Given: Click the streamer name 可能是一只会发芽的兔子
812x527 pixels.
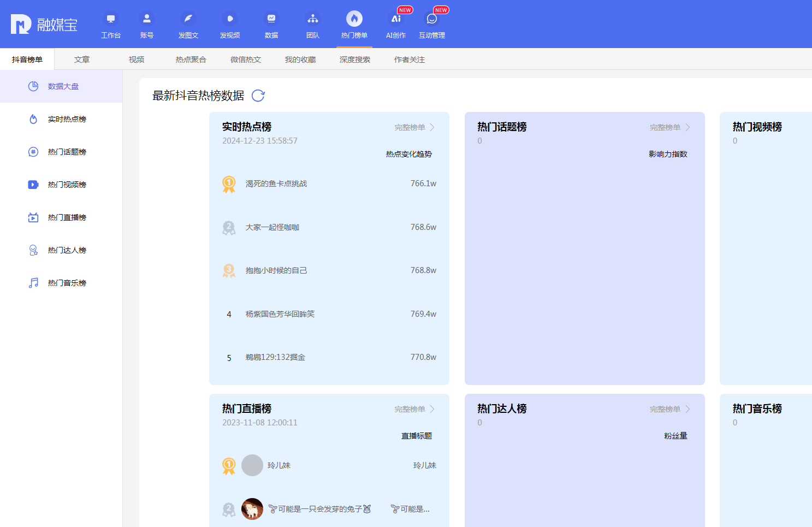Looking at the screenshot, I should [x=319, y=509].
